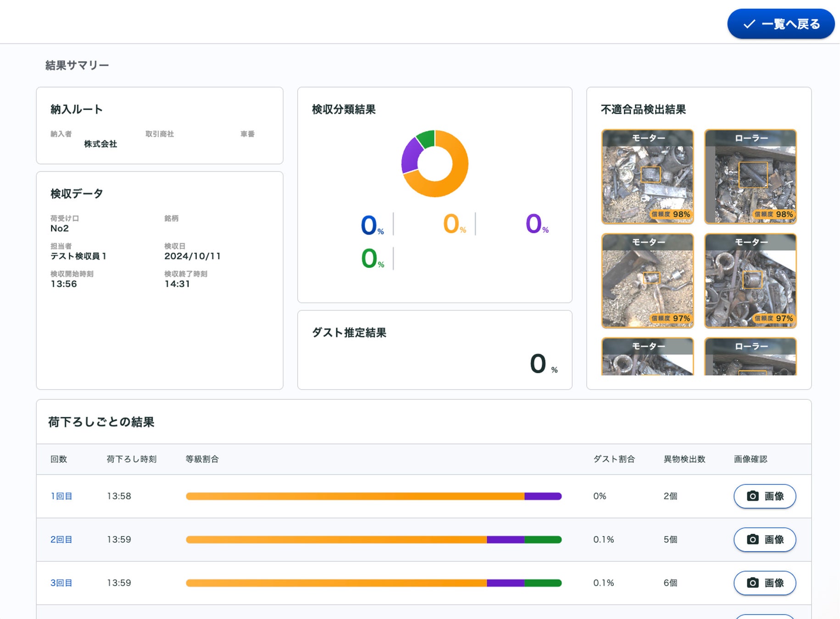Click the checkmark icon in 一覧へ戻る button

(749, 24)
